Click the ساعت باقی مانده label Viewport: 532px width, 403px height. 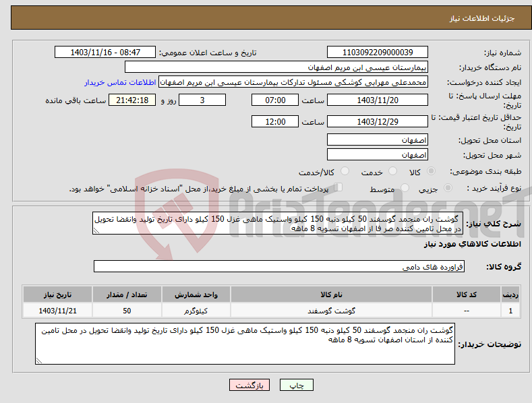(x=76, y=100)
